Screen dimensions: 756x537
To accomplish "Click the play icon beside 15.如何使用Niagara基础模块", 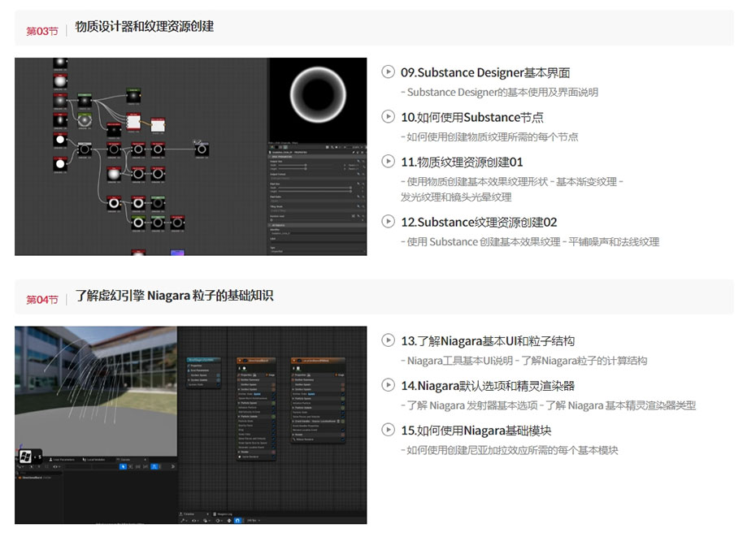I will pyautogui.click(x=388, y=430).
